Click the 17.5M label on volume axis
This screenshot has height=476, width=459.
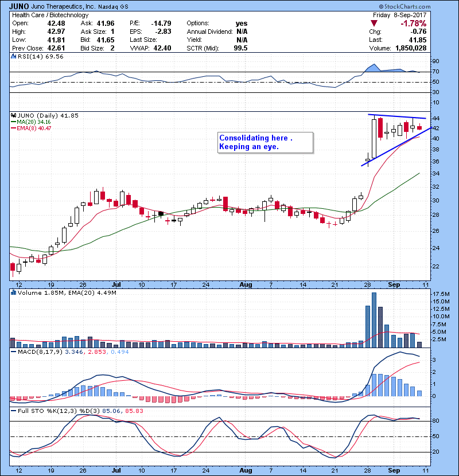coord(441,294)
